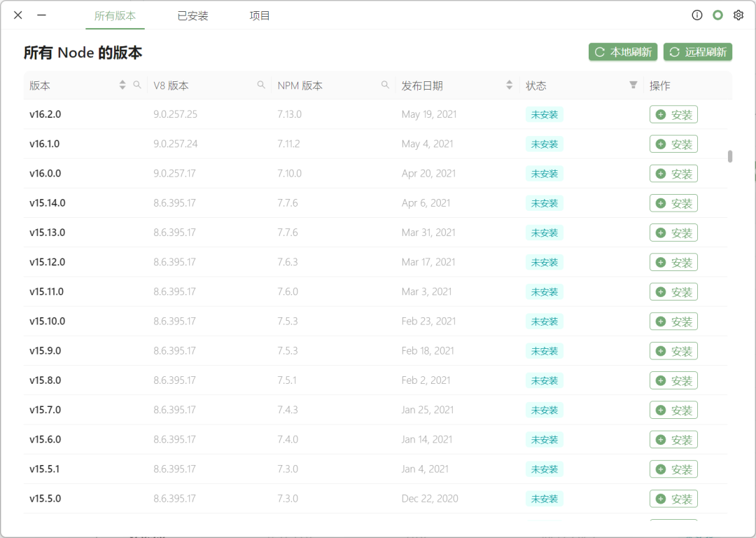Click the green circle status icon
Screen dimensions: 756x538
tap(717, 15)
